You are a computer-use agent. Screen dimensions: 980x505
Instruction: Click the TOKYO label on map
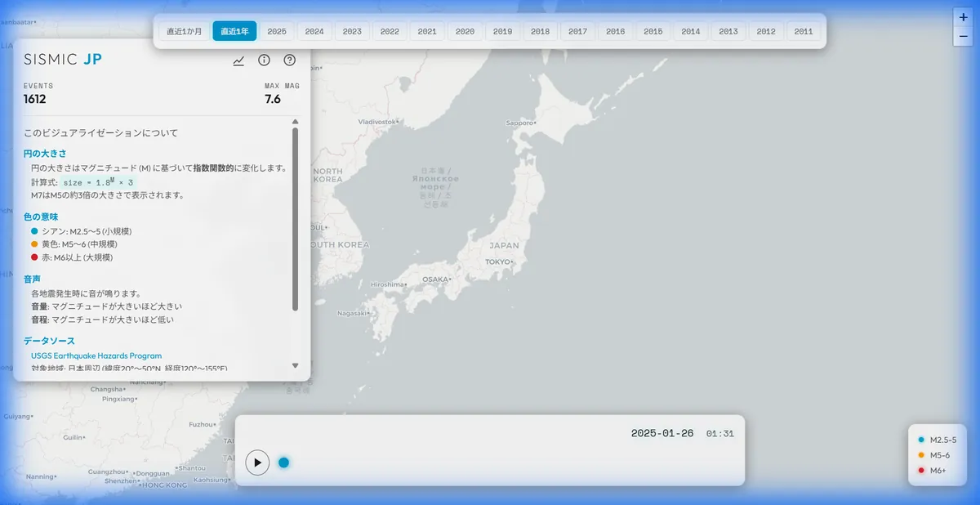498,261
